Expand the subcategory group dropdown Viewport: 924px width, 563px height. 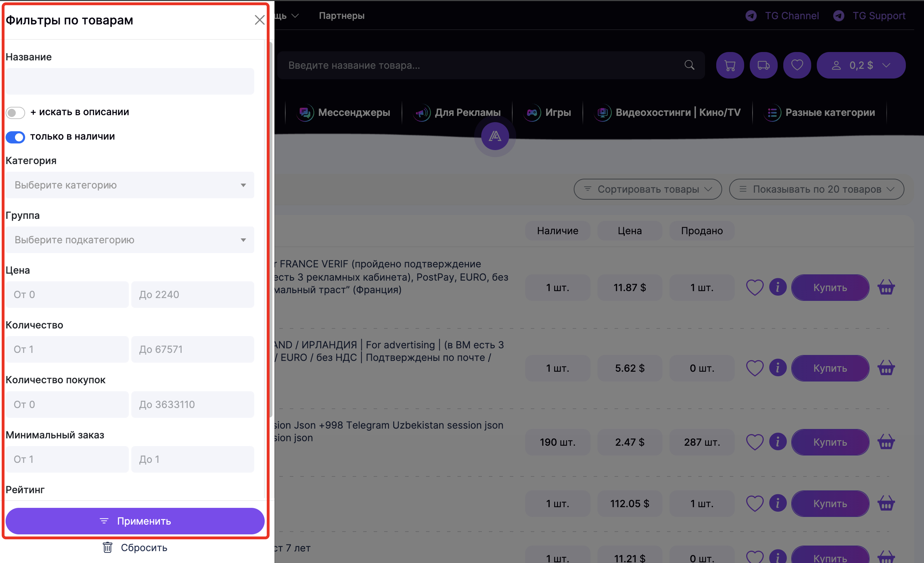[130, 240]
